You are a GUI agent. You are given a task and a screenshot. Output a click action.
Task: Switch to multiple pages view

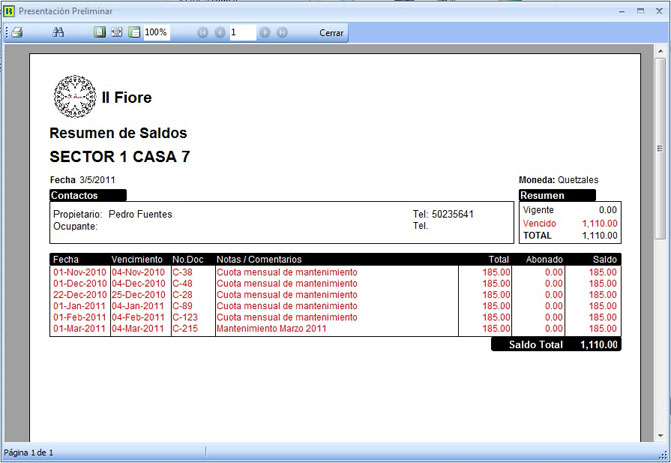tap(116, 33)
